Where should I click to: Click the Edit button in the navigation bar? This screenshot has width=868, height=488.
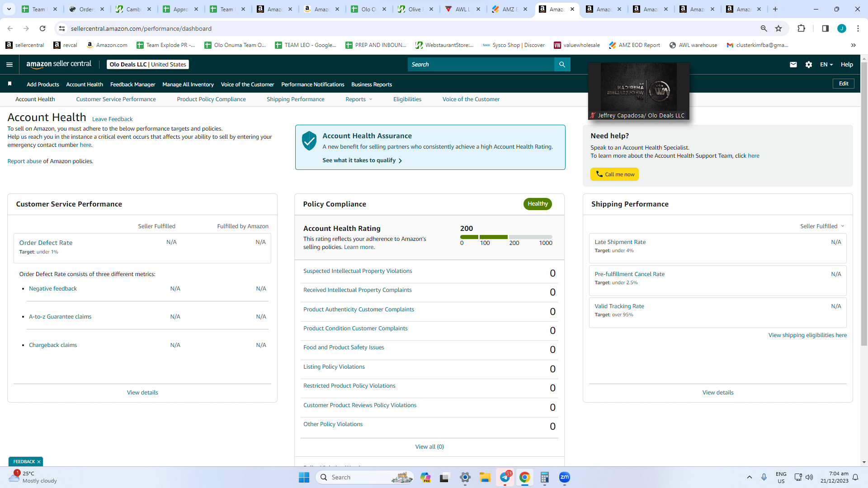click(x=844, y=84)
